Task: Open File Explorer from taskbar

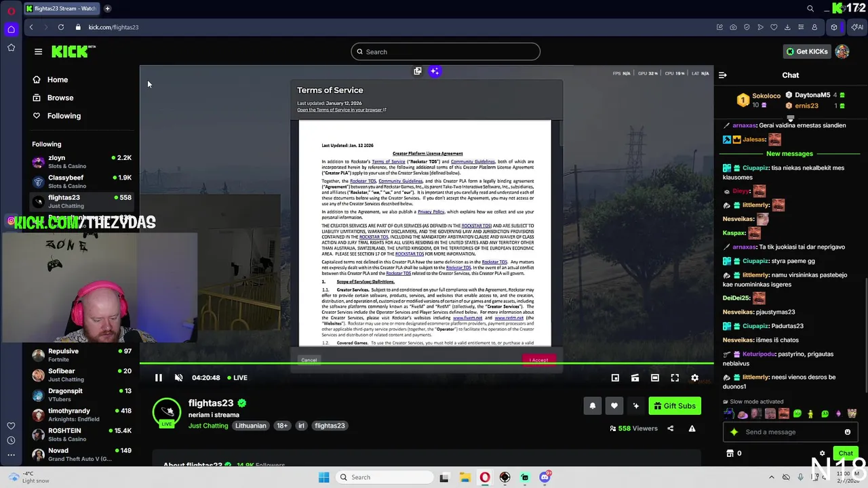Action: pyautogui.click(x=465, y=477)
